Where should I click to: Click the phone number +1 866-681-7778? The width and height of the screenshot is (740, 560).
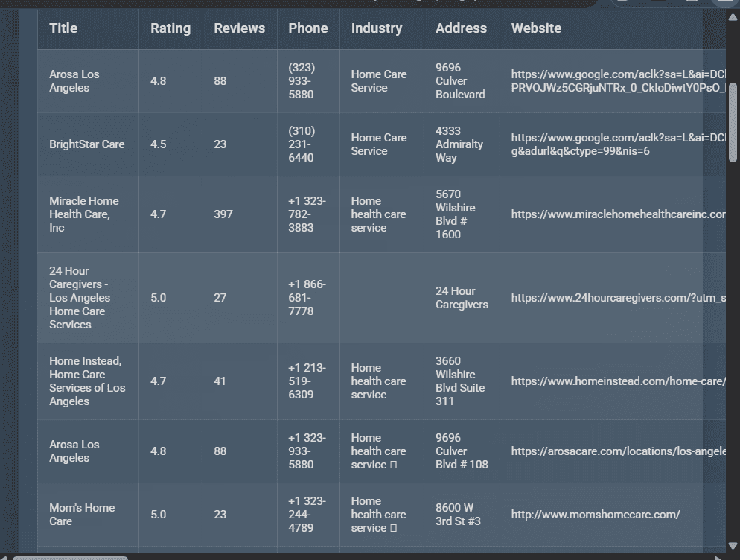tap(307, 298)
